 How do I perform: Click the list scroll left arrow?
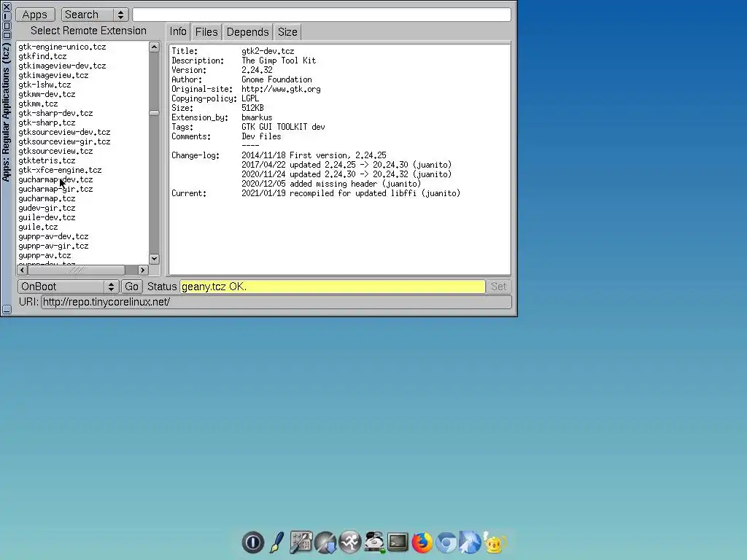tap(23, 270)
